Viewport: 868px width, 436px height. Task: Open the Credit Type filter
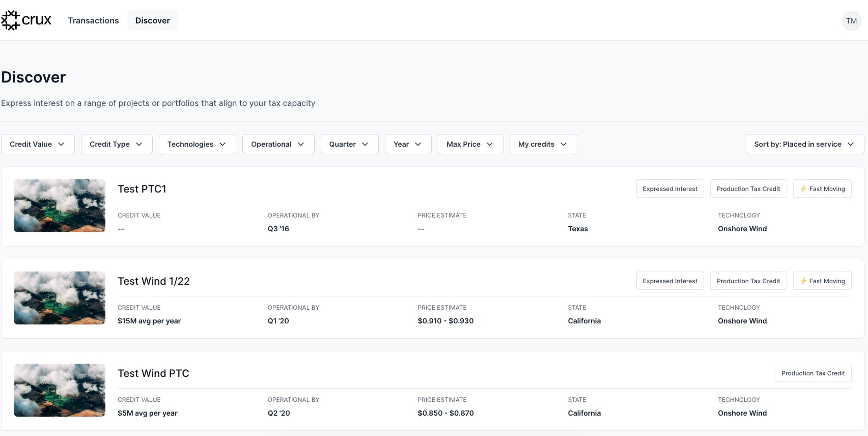pos(117,144)
